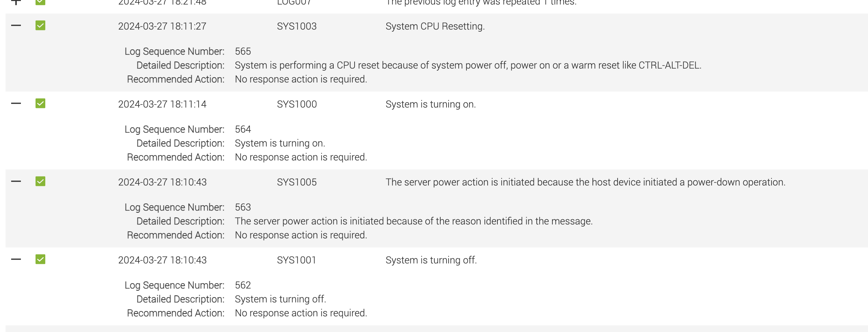Click timestamp 2024-03-27 18:11:14

[x=162, y=104]
